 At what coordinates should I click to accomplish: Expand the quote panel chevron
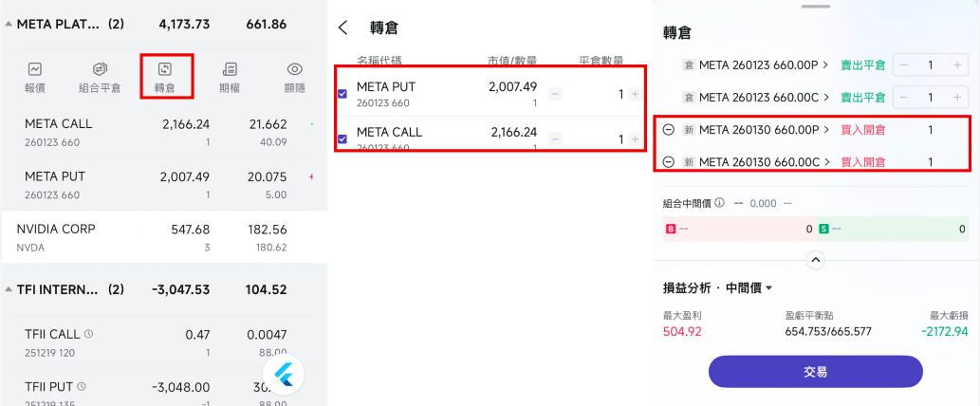coord(815,260)
